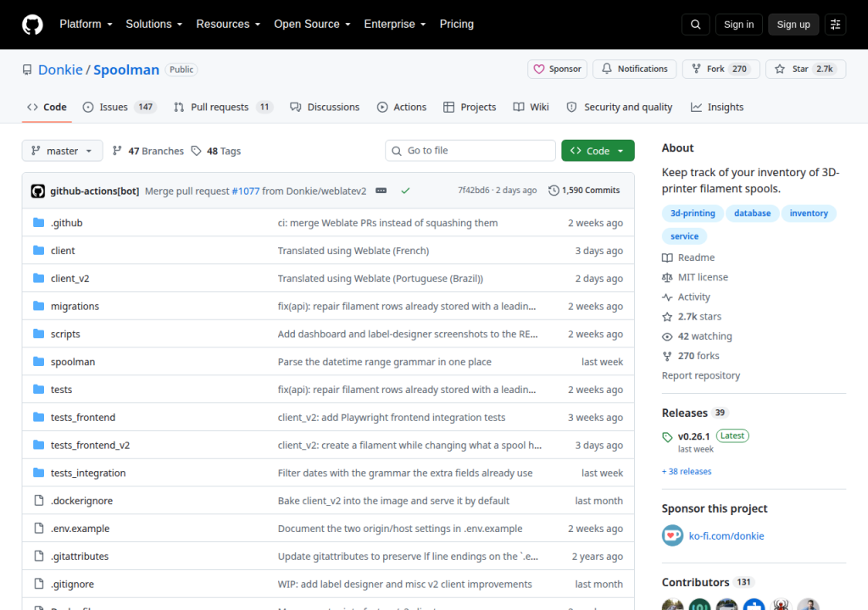Click the database topic tag
This screenshot has width=868, height=610.
click(x=753, y=213)
